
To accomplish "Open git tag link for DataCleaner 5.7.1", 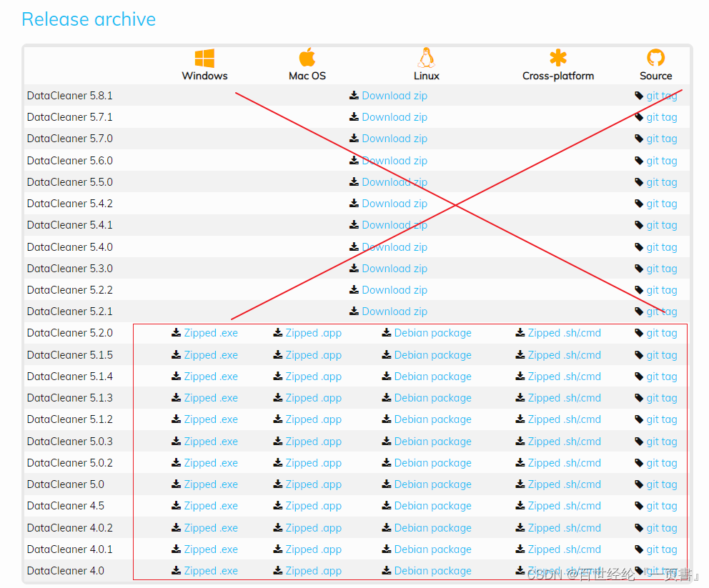I will 662,117.
